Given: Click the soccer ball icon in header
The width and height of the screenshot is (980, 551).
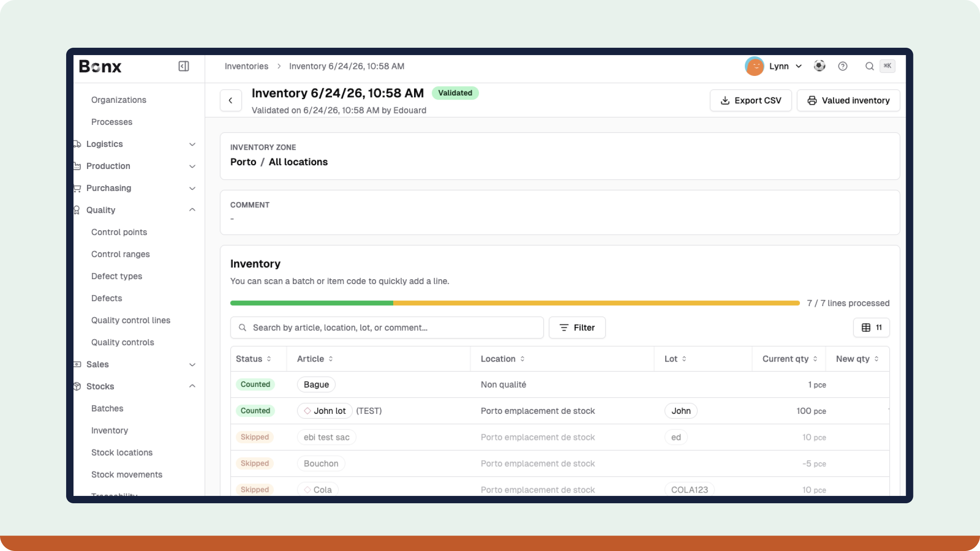Looking at the screenshot, I should tap(819, 66).
